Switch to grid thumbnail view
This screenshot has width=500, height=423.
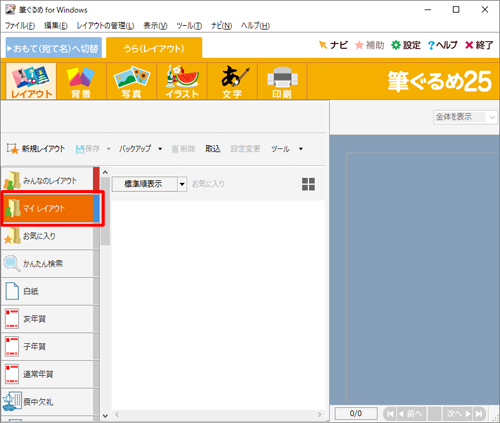(308, 184)
